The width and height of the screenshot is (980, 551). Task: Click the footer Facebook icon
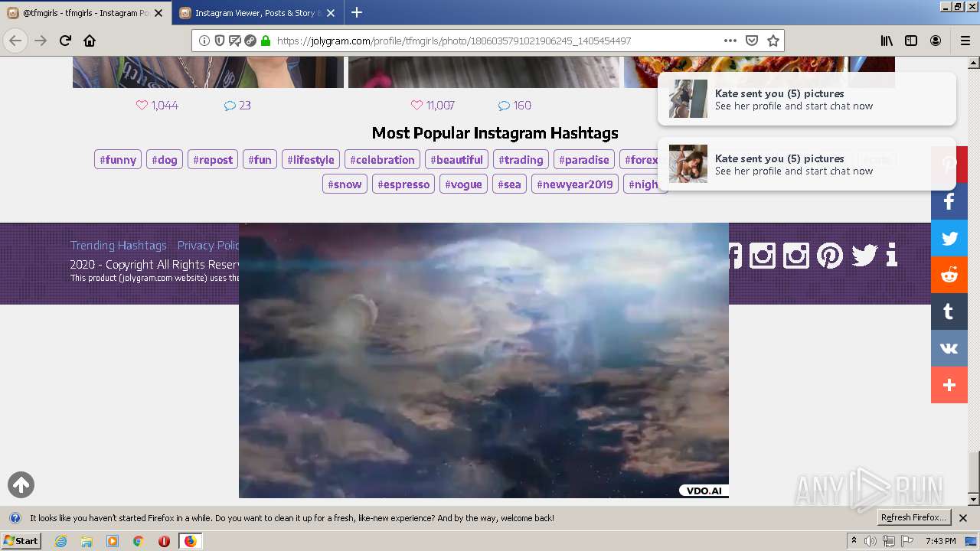[x=735, y=255]
